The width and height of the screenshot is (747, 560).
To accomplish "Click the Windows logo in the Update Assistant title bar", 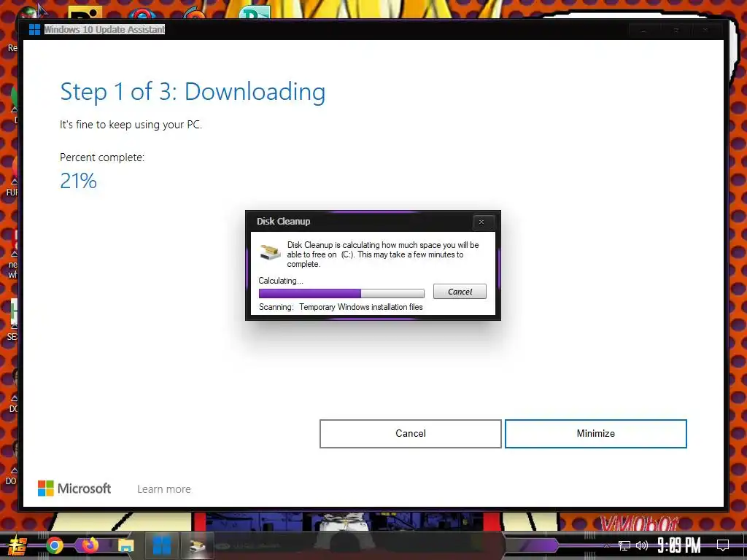I will pyautogui.click(x=34, y=29).
